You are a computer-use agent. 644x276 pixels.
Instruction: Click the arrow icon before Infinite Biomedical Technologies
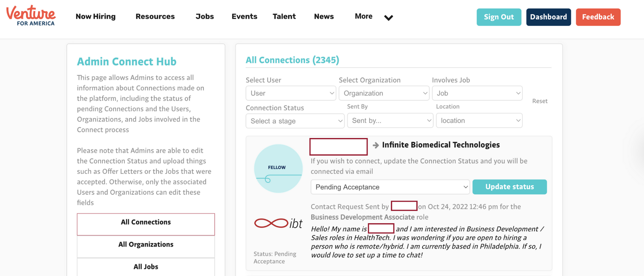point(375,145)
